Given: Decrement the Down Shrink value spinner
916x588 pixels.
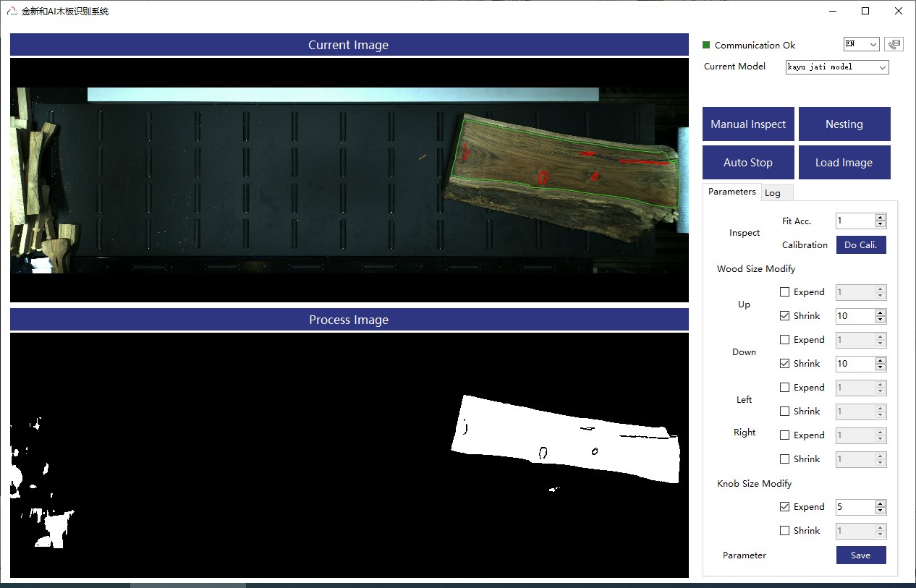Looking at the screenshot, I should (x=881, y=367).
